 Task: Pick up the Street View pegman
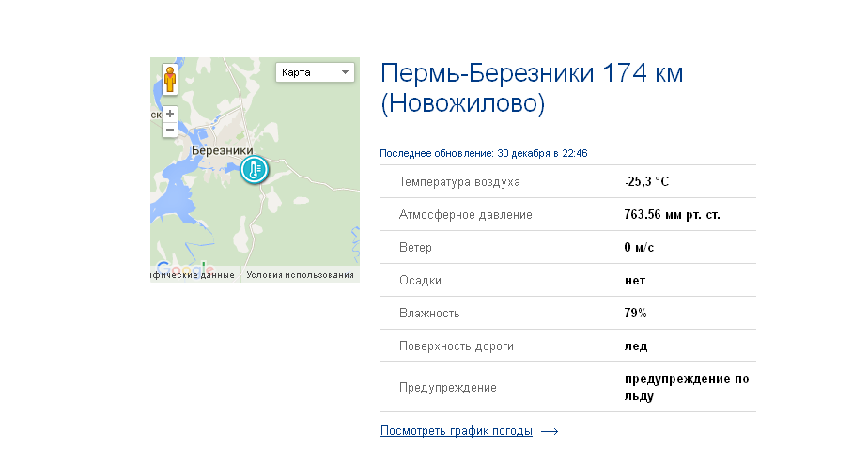tap(169, 79)
